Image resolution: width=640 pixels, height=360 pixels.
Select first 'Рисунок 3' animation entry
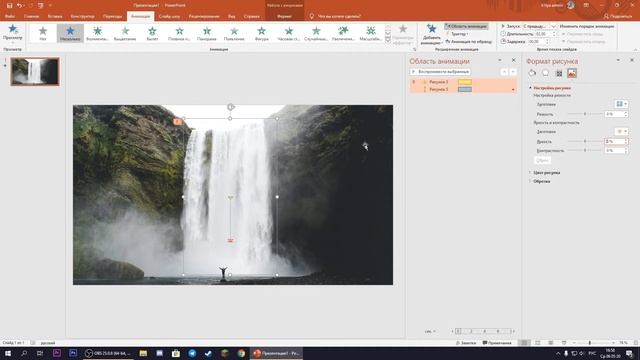click(463, 82)
